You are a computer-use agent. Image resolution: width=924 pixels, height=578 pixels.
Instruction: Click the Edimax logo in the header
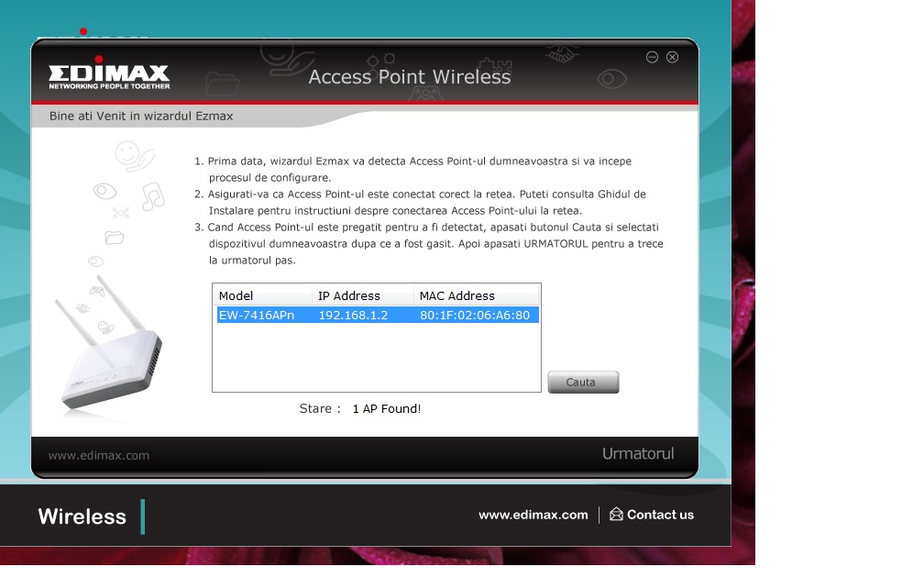click(109, 76)
